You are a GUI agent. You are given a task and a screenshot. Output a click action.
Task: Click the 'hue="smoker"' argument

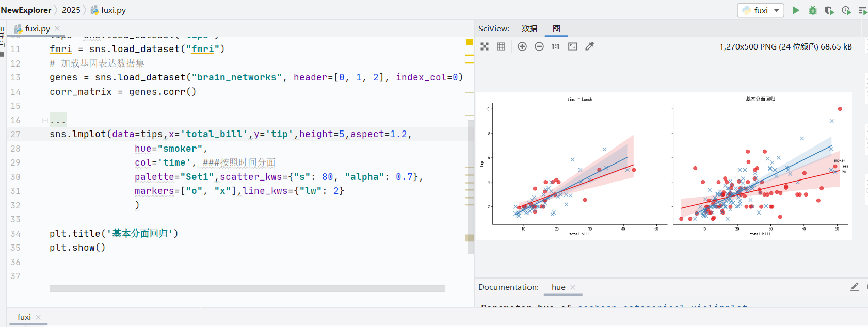[171, 149]
